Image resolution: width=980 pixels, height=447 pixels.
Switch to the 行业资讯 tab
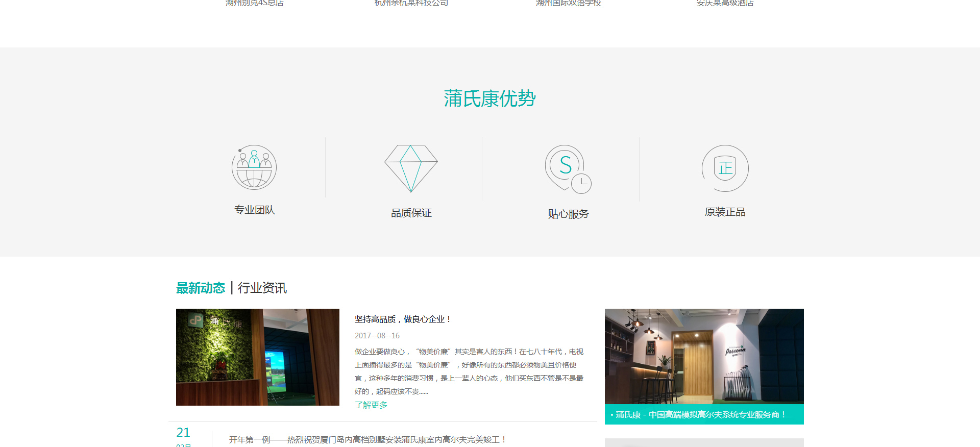pyautogui.click(x=262, y=288)
